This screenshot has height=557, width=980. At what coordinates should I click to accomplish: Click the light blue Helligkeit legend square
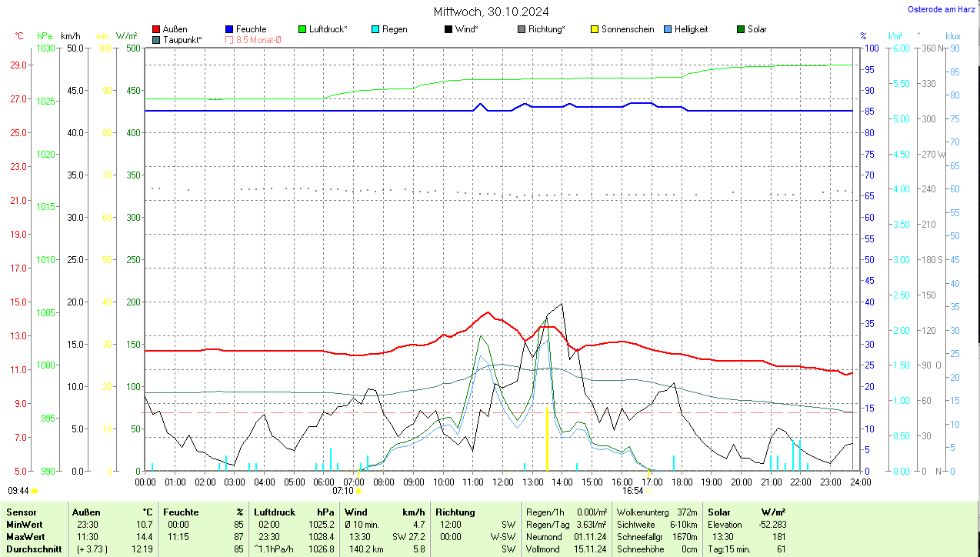[668, 29]
